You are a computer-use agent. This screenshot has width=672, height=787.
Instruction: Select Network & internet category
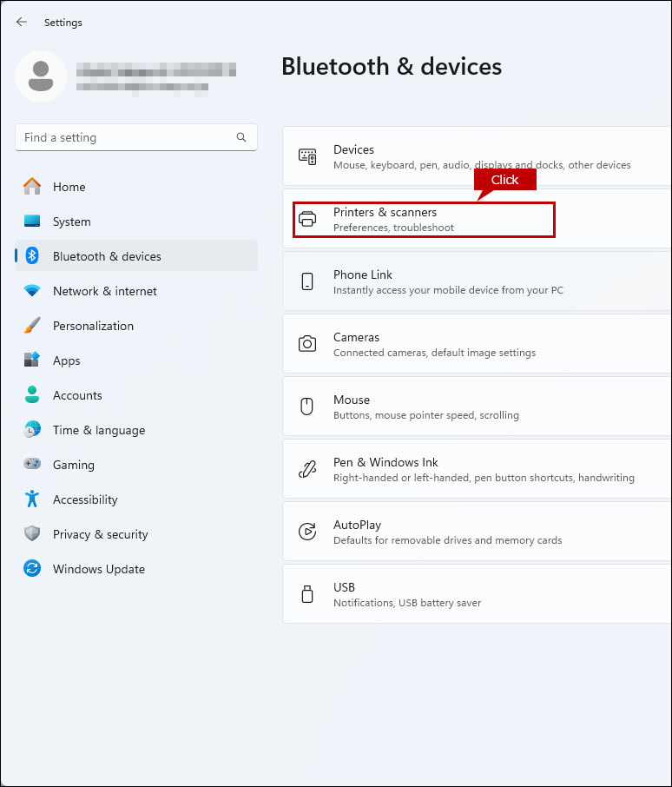[x=136, y=291]
